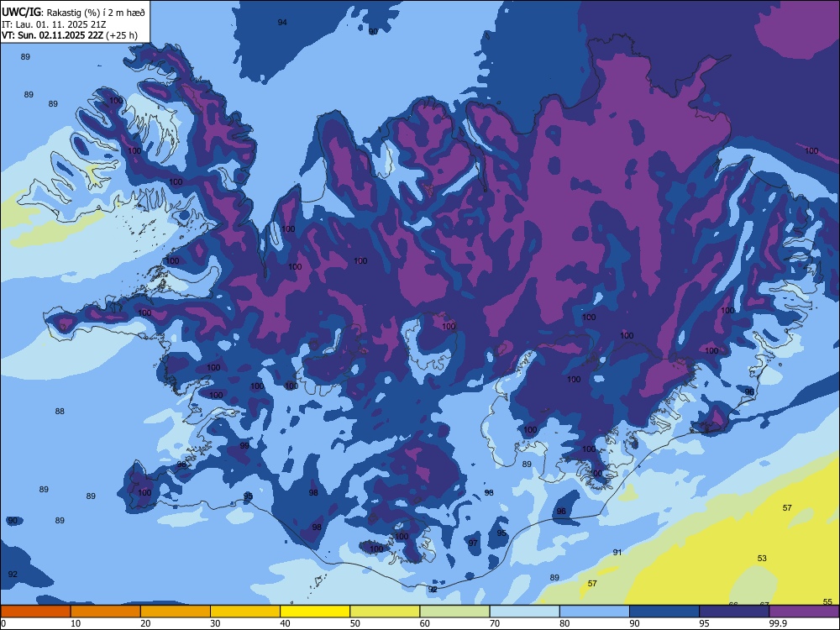Click the '10' legend scale label
Viewport: 840px width, 630px height.
pyautogui.click(x=76, y=623)
